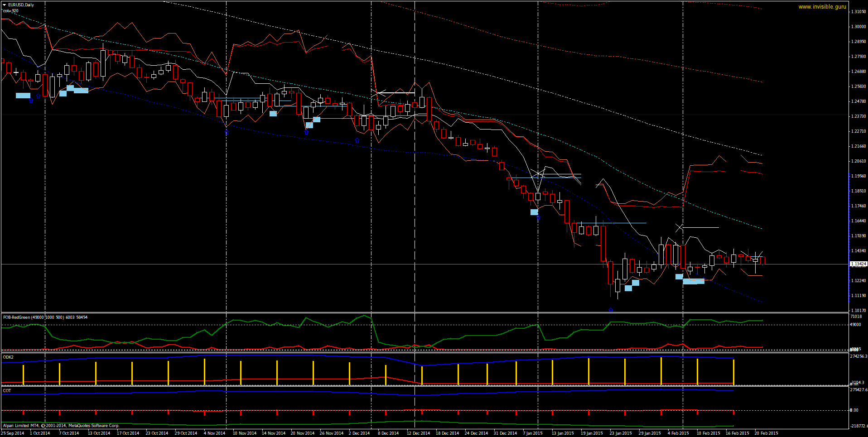Click the 25 Sep 2014 date label
Screen dimensions: 868x437
point(13,433)
